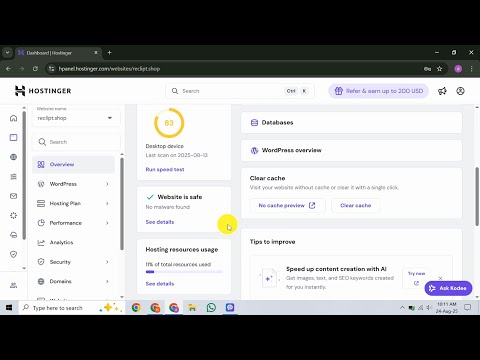This screenshot has height=360, width=480.
Task: Select the Websites icon in left rail
Action: (13, 137)
